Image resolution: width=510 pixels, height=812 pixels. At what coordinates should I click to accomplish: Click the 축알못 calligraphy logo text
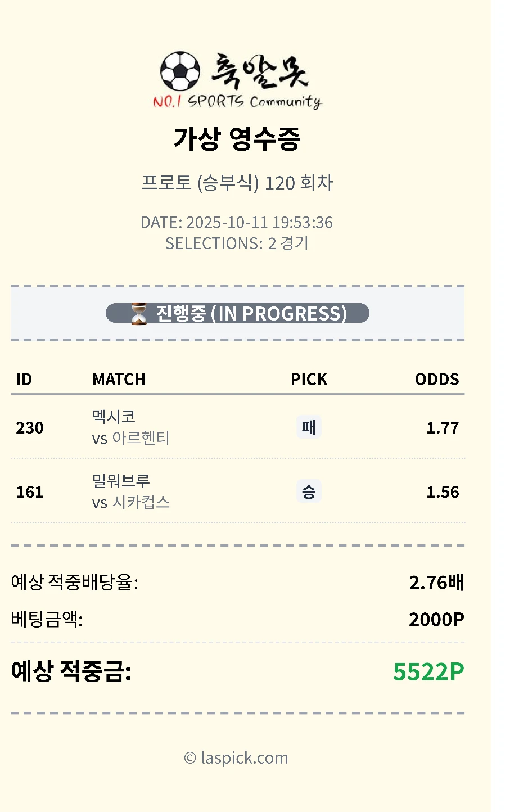click(x=260, y=71)
